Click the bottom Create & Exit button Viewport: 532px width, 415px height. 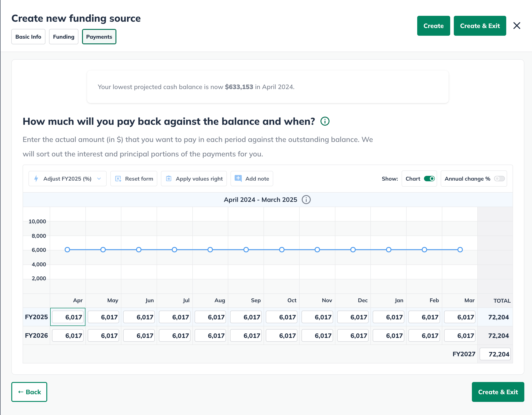point(498,392)
